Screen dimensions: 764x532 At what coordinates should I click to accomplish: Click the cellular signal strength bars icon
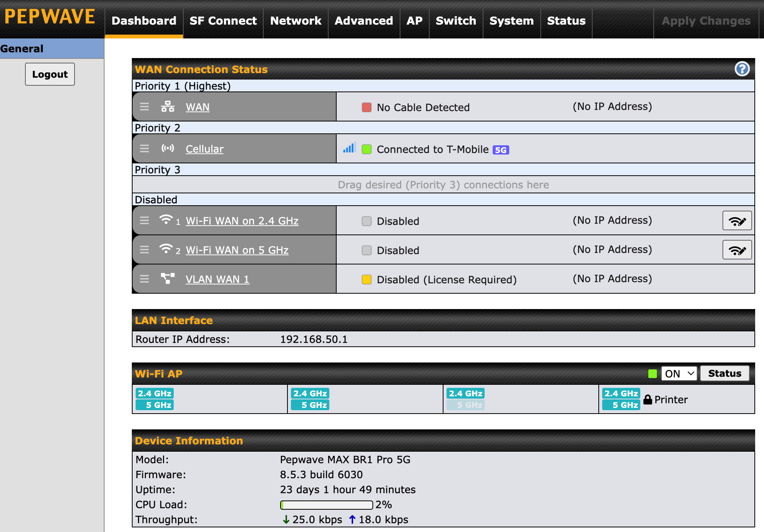pyautogui.click(x=349, y=148)
